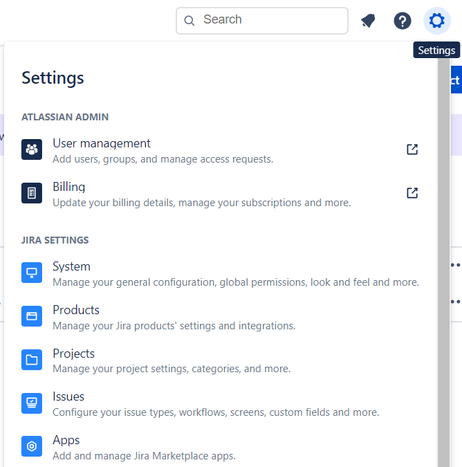This screenshot has width=462, height=467.
Task: Open Billing external link arrow
Action: coord(412,193)
